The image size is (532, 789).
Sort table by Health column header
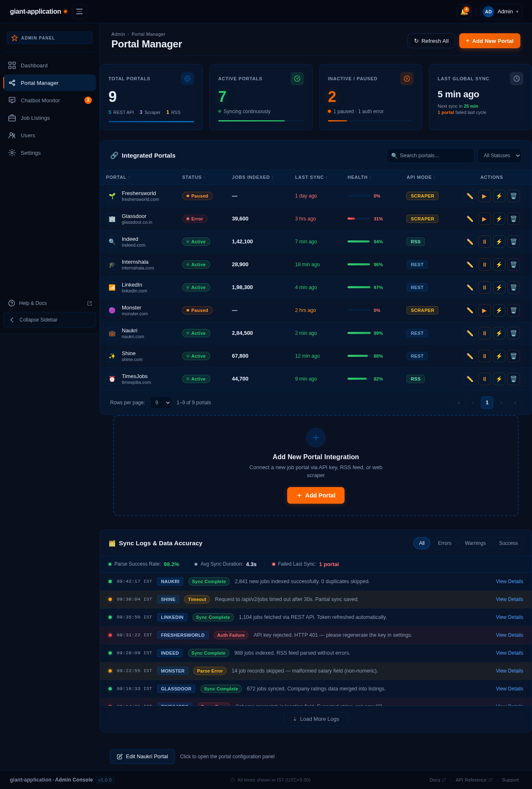tap(360, 177)
